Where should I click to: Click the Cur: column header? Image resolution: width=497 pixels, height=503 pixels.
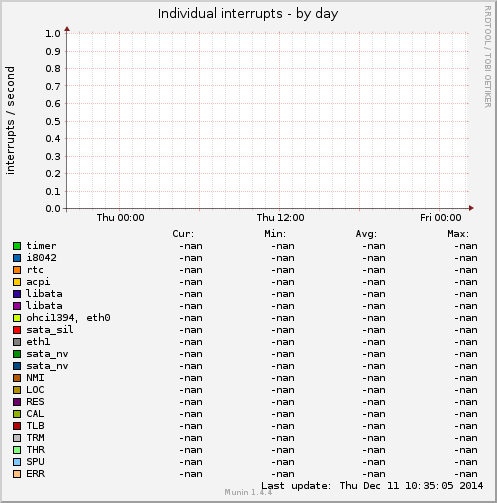(183, 234)
